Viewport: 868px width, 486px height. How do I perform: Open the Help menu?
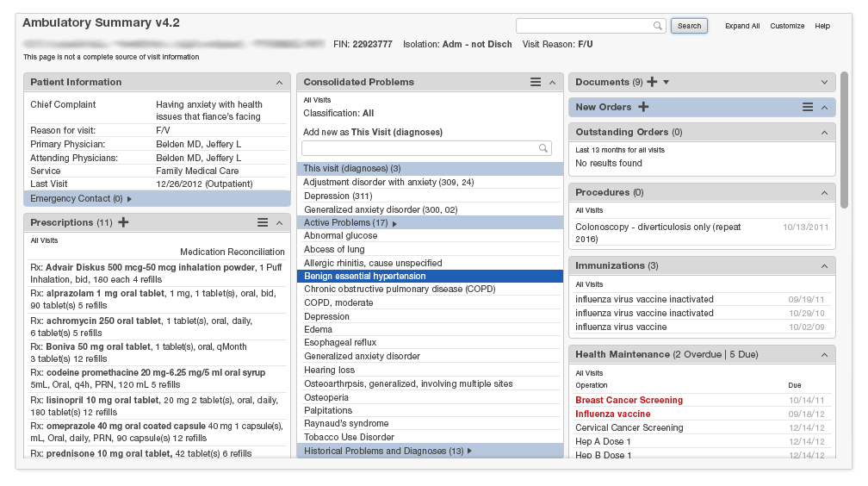pyautogui.click(x=822, y=26)
